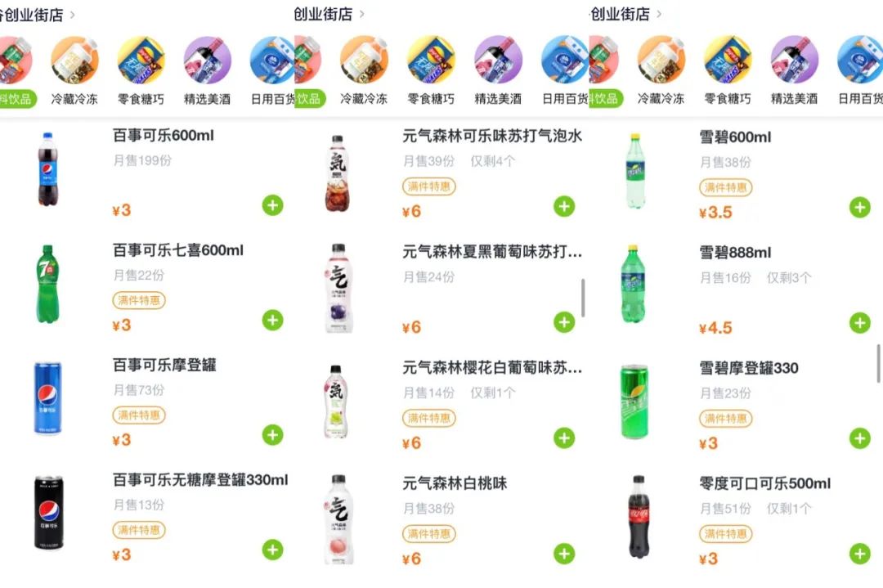This screenshot has height=588, width=883.
Task: Add 零度可口可乐500ml to cart
Action: pos(859,554)
